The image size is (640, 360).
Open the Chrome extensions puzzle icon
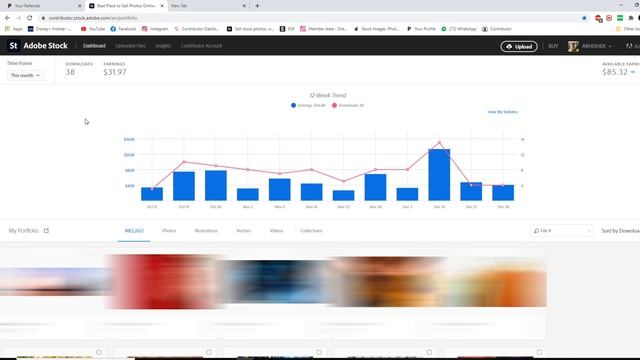[x=631, y=18]
